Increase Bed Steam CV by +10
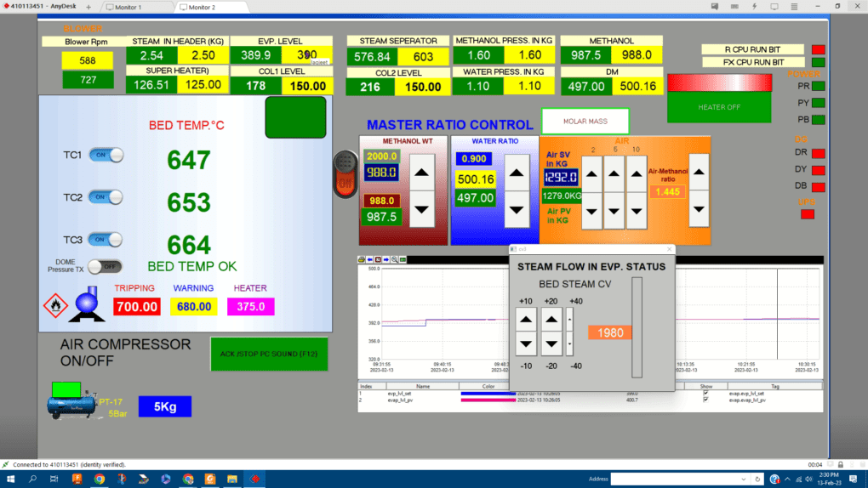 pos(526,320)
